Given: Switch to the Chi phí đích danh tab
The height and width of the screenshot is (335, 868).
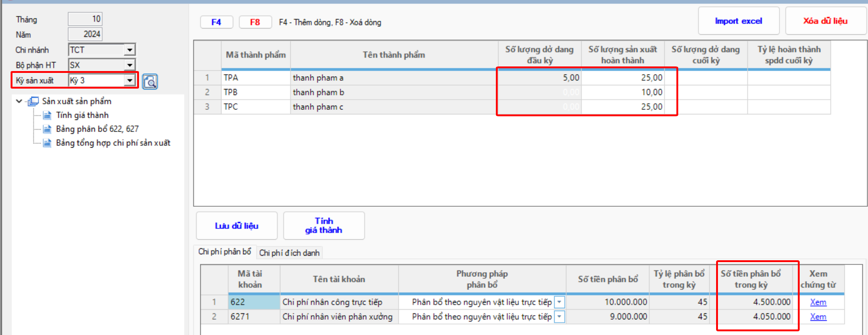Looking at the screenshot, I should point(289,253).
